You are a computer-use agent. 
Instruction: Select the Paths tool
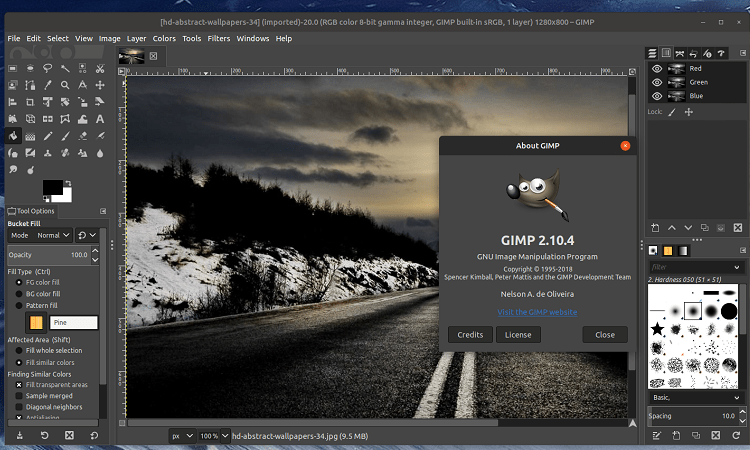click(x=30, y=85)
